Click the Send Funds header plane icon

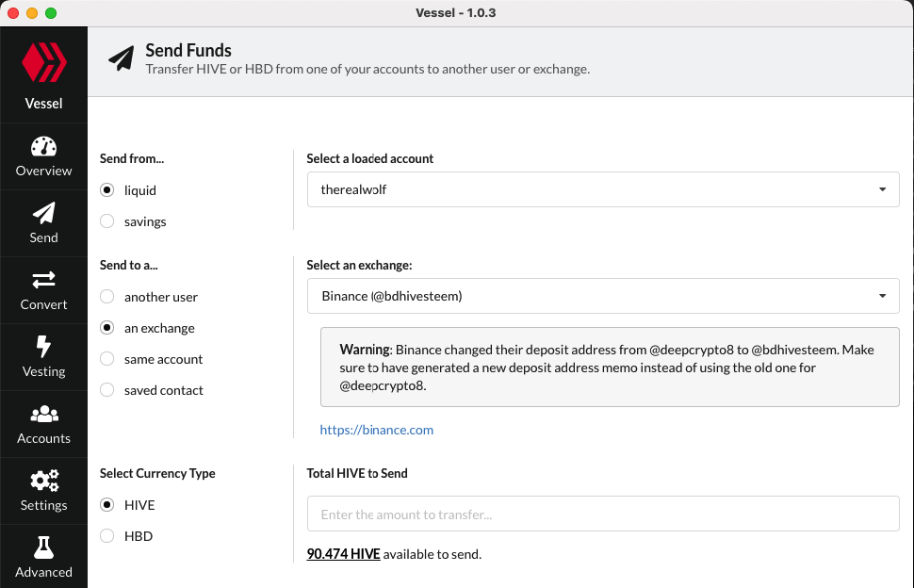click(x=122, y=58)
